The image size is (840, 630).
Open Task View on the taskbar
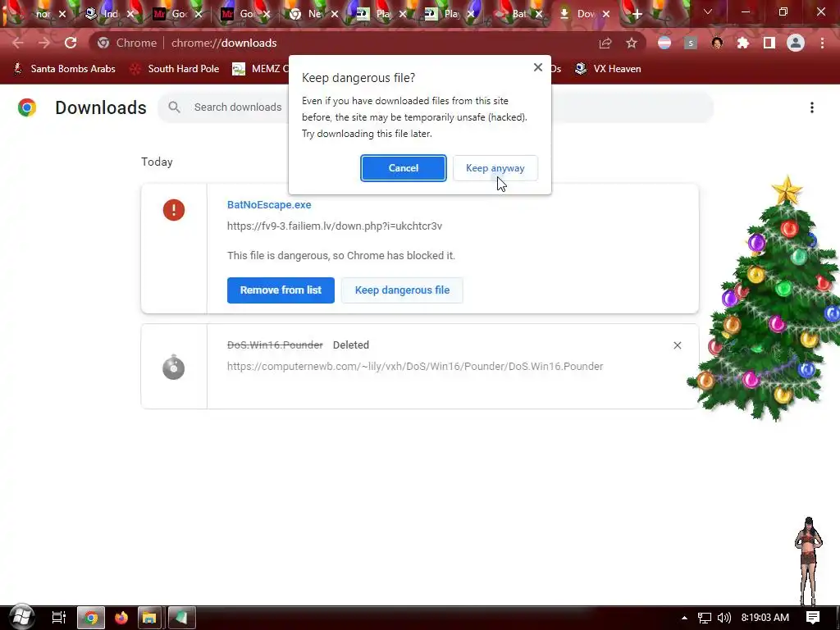[x=58, y=618]
